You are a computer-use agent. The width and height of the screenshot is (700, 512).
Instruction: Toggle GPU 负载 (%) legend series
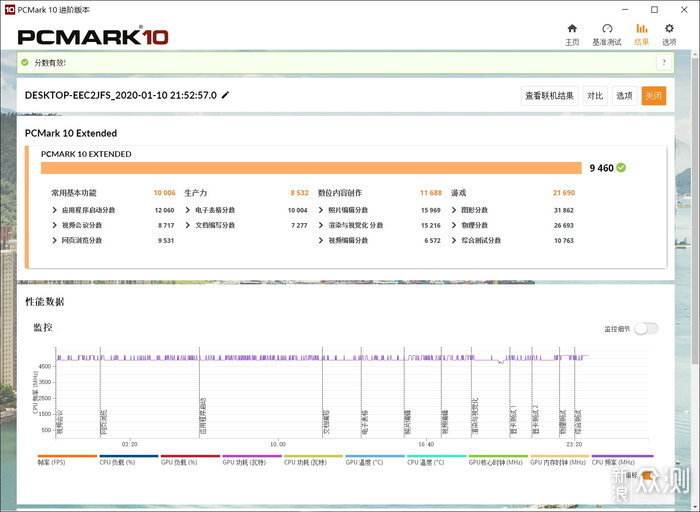[x=190, y=460]
